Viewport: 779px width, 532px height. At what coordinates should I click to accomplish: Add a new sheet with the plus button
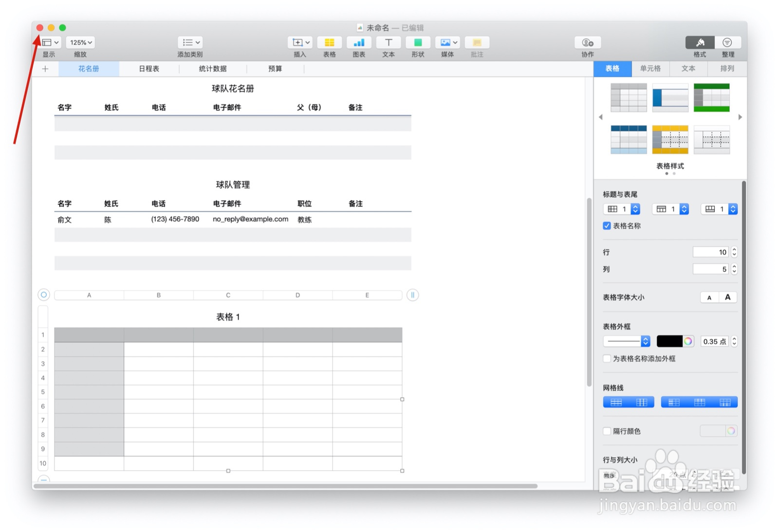coord(45,69)
